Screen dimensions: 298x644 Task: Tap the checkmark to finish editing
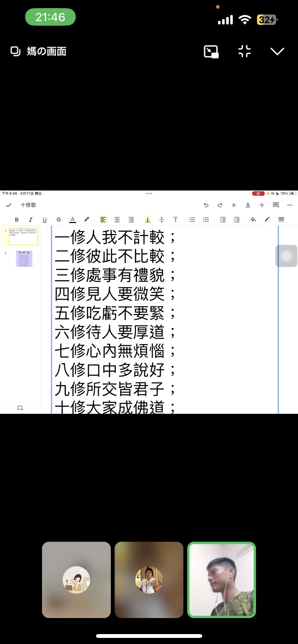(9, 205)
